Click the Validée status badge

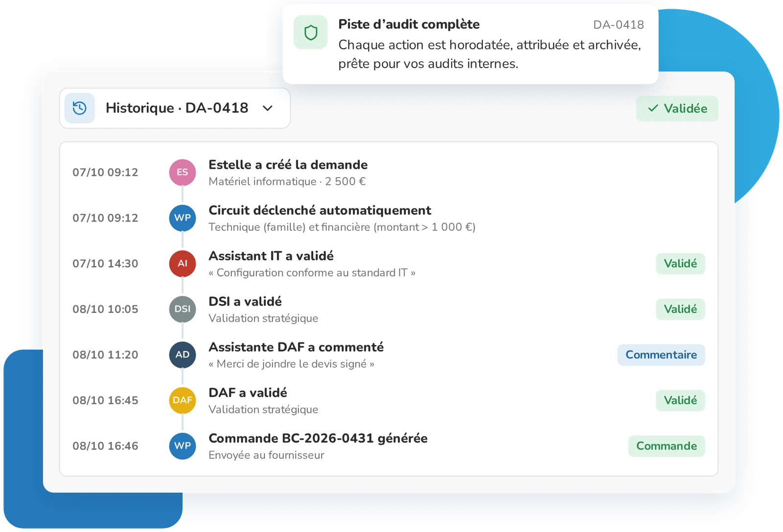point(677,109)
